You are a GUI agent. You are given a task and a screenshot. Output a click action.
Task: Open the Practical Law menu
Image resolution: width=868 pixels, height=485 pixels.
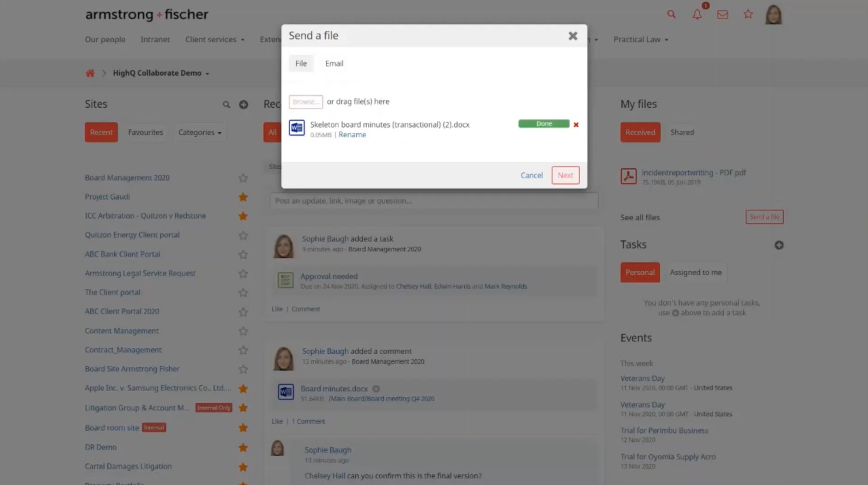(640, 39)
